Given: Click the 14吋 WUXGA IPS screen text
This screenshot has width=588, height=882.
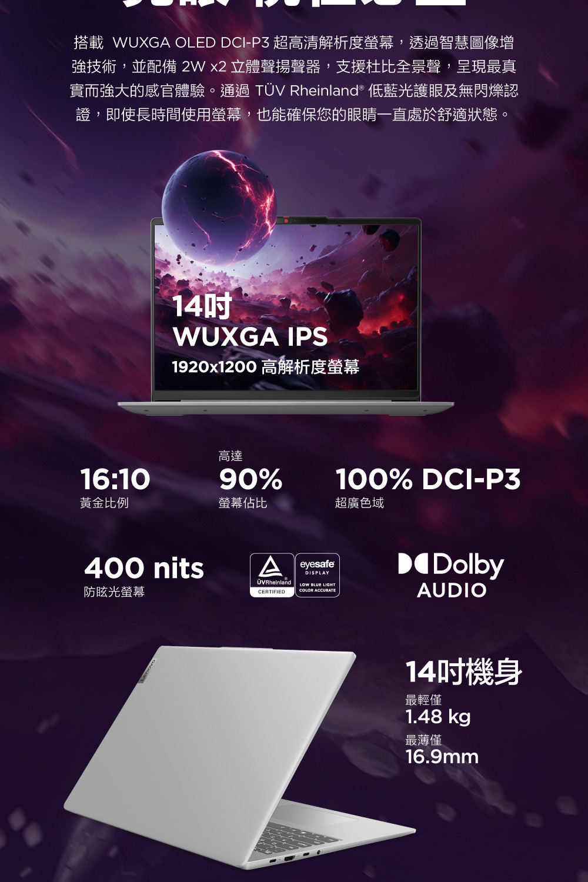Looking at the screenshot, I should (250, 322).
